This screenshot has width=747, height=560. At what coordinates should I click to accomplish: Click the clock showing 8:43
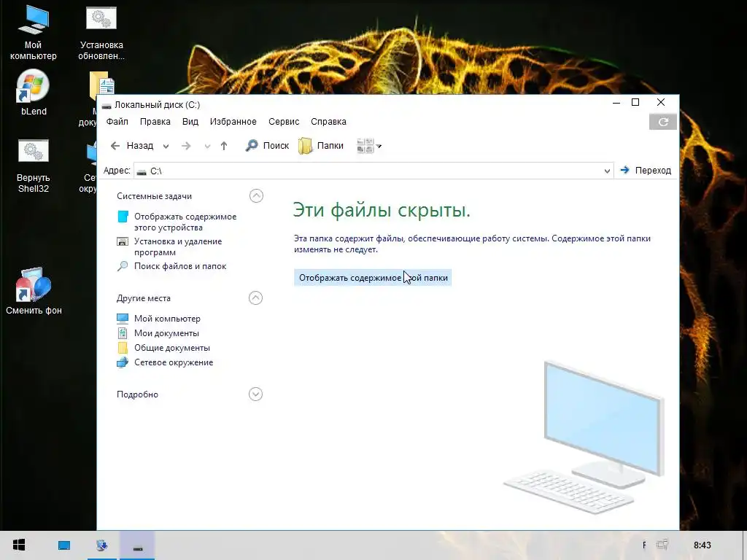tap(703, 545)
